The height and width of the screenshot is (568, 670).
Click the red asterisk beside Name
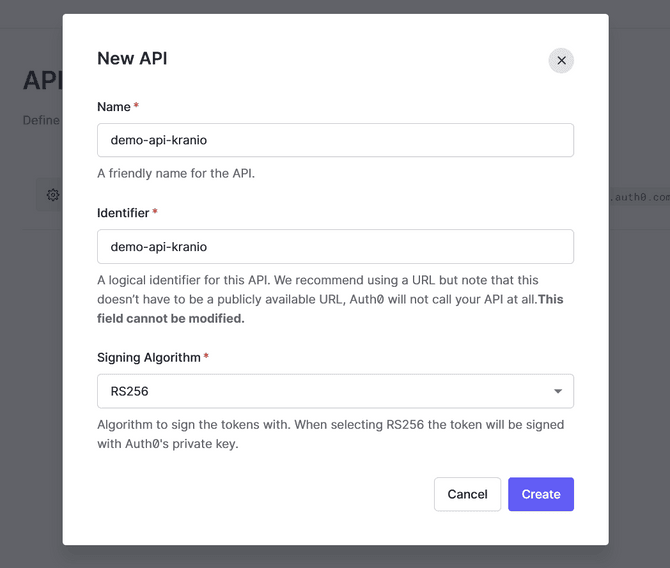[x=136, y=107]
